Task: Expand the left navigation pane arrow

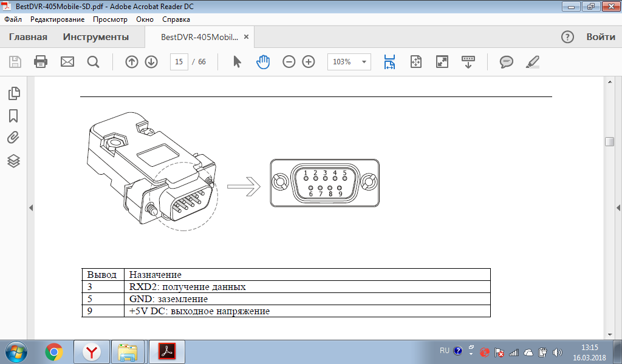Action: [30, 207]
